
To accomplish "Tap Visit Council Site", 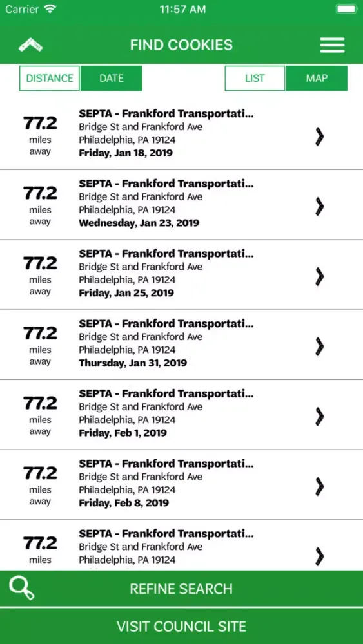I will pyautogui.click(x=181, y=627).
